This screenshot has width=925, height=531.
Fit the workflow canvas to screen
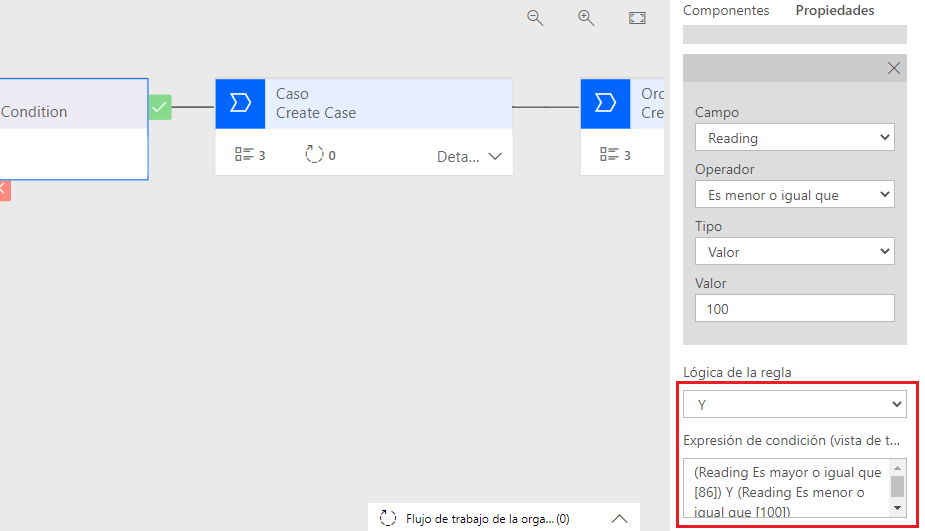(637, 18)
